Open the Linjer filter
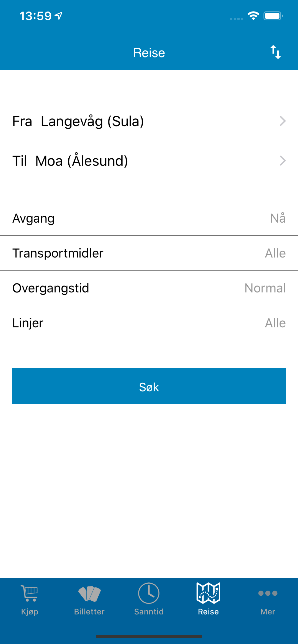The width and height of the screenshot is (298, 644). coord(149,323)
